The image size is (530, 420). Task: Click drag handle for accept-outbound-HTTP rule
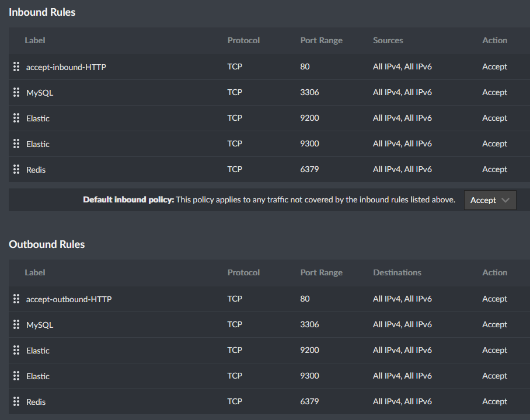click(16, 299)
